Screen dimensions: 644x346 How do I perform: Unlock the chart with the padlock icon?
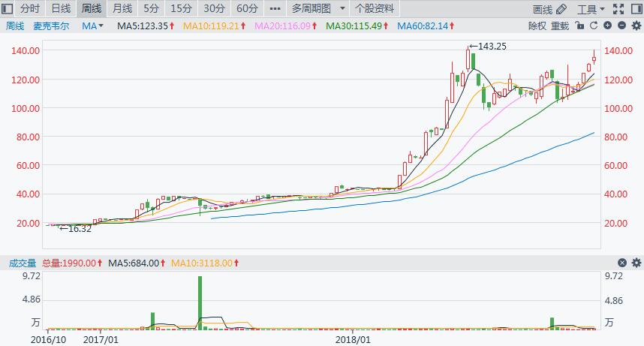coord(579,26)
